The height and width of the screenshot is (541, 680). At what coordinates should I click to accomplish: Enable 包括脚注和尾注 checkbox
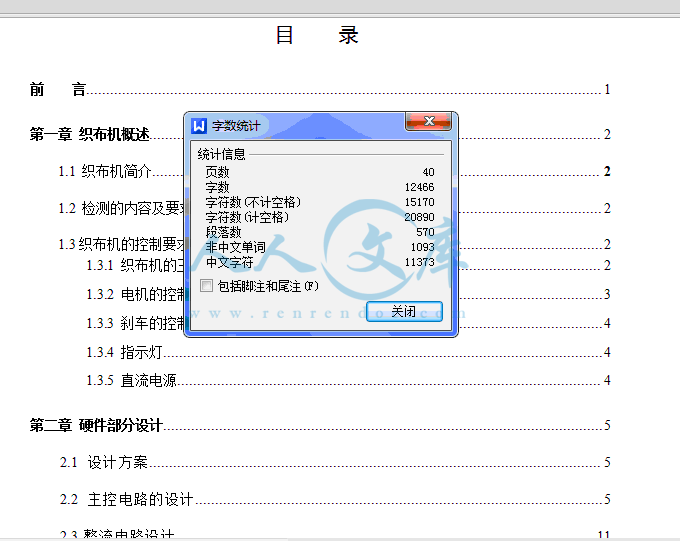pyautogui.click(x=206, y=285)
